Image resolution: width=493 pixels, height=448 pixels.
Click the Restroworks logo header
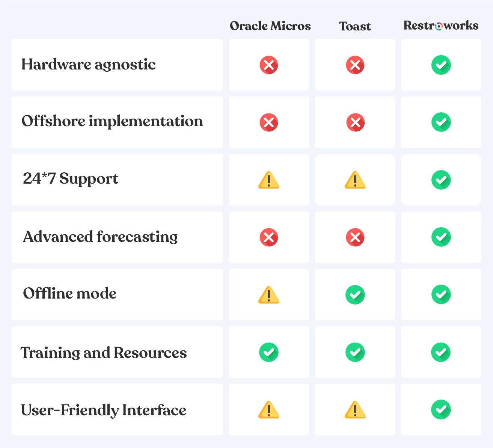coord(441,25)
